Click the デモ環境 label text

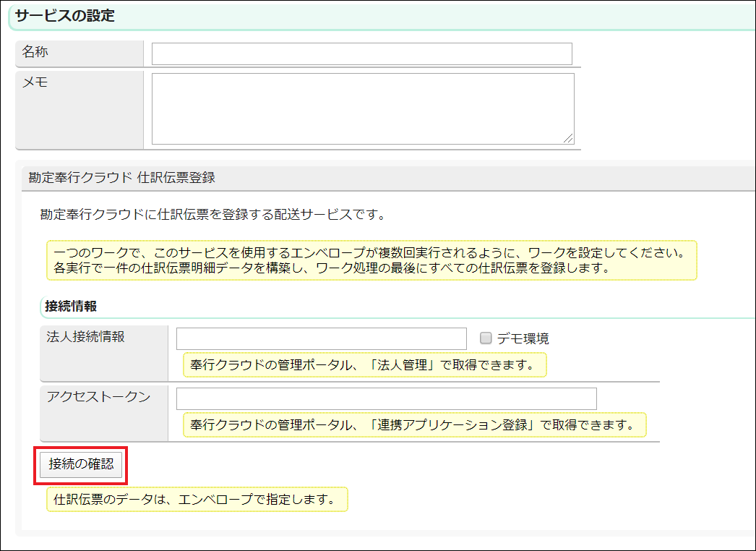(x=523, y=338)
